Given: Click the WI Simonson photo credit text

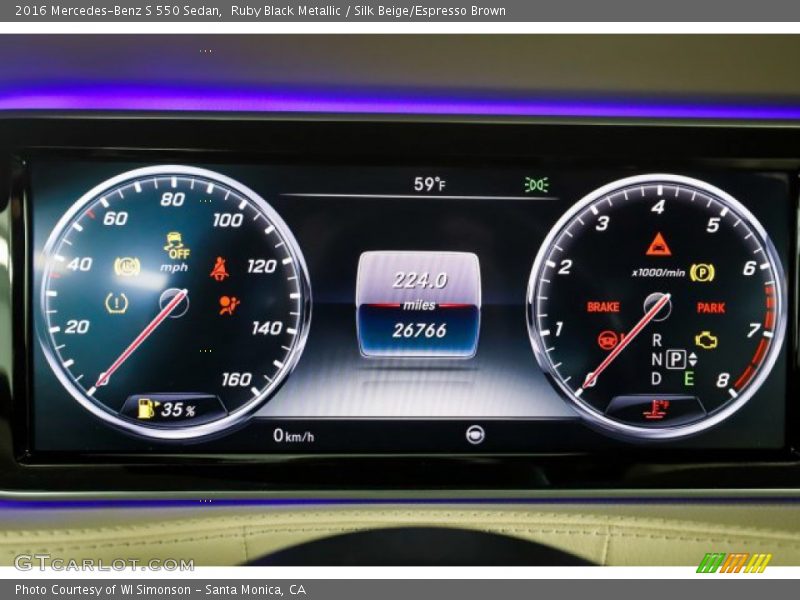Looking at the screenshot, I should (x=155, y=588).
